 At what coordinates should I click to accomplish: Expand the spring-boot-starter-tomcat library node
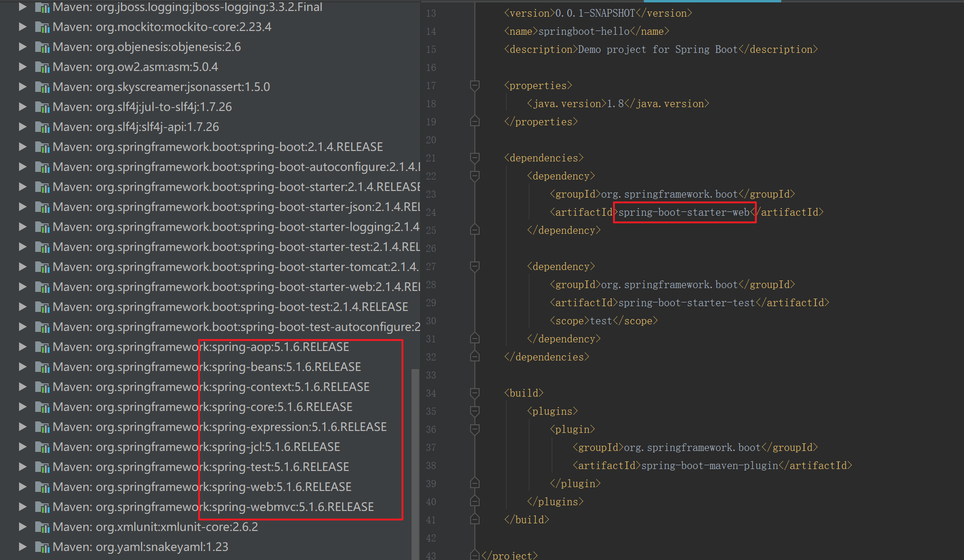(22, 267)
